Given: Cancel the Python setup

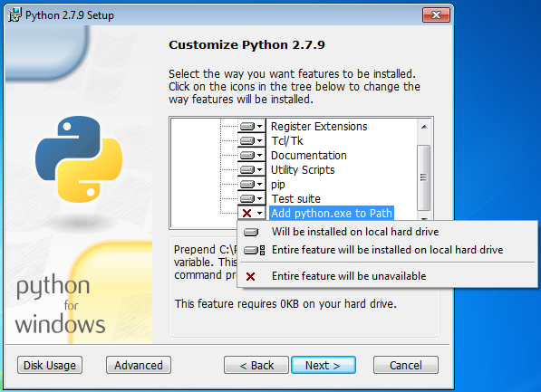Looking at the screenshot, I should [x=406, y=365].
